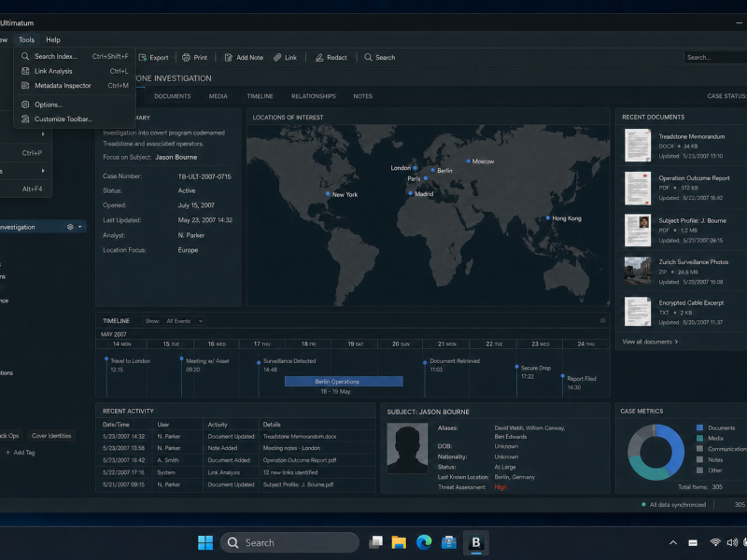Open the Show: All Events dropdown

[174, 321]
